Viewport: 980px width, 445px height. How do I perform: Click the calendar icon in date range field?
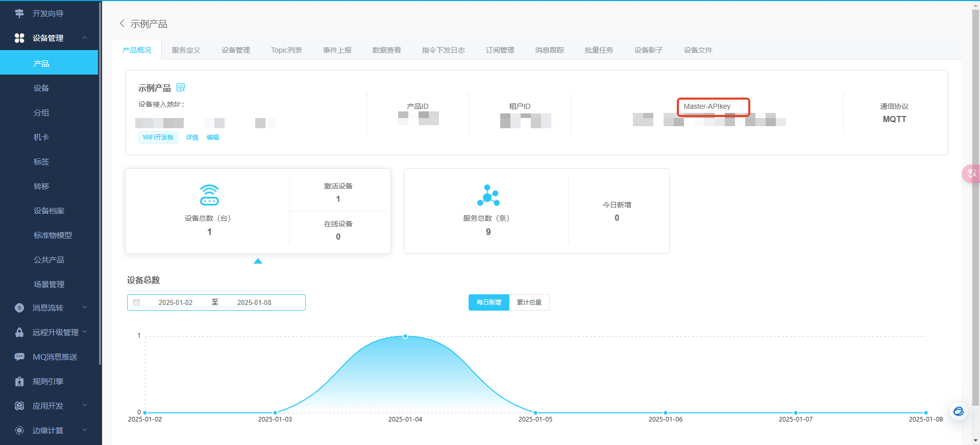point(137,302)
